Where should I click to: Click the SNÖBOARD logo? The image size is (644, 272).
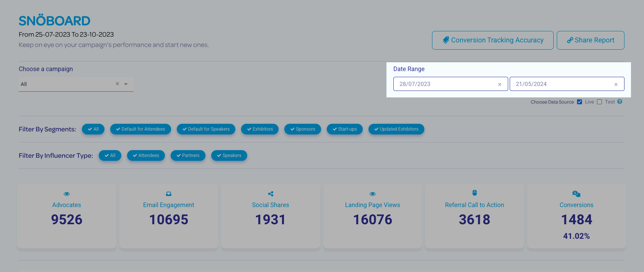[54, 21]
